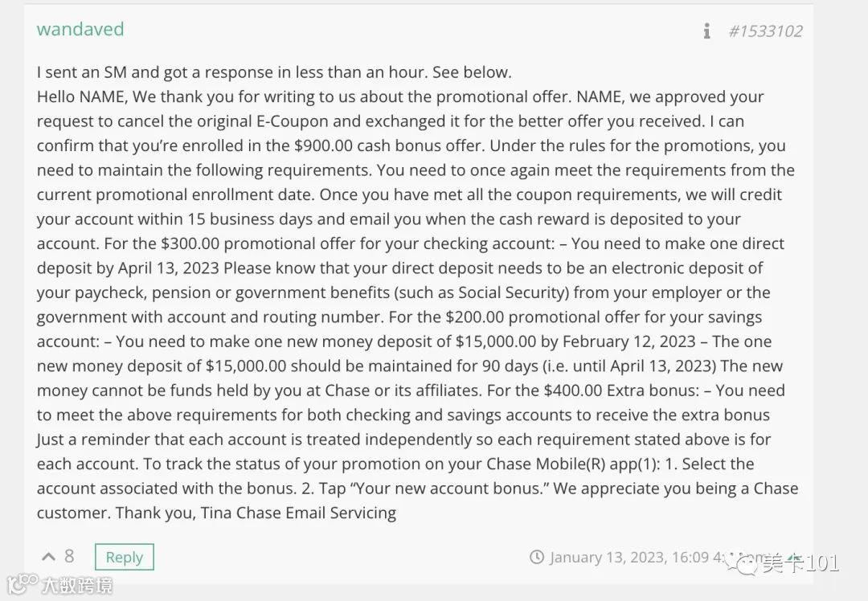Click the January 13, 2023 timestamp
The width and height of the screenshot is (868, 601).
[x=627, y=557]
